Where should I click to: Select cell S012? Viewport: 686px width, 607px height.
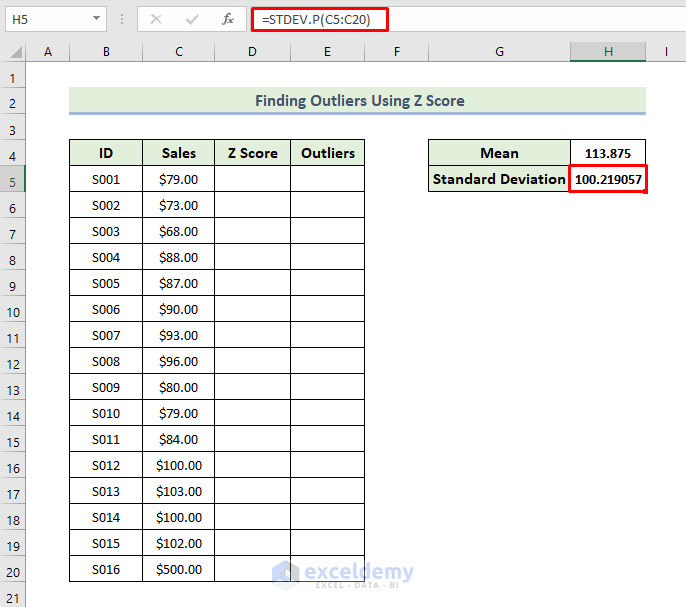[x=106, y=465]
